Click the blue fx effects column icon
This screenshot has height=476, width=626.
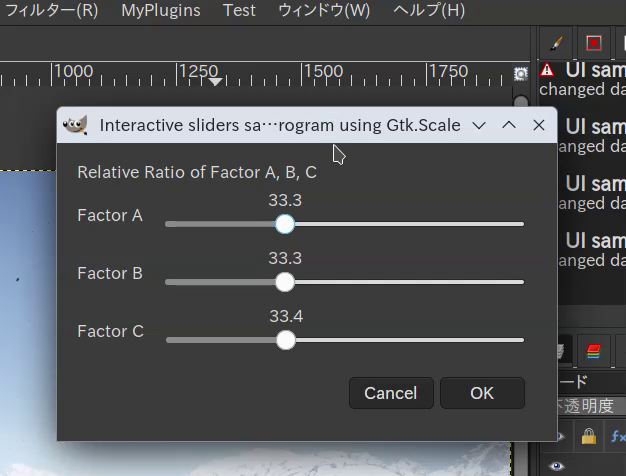tap(618, 436)
